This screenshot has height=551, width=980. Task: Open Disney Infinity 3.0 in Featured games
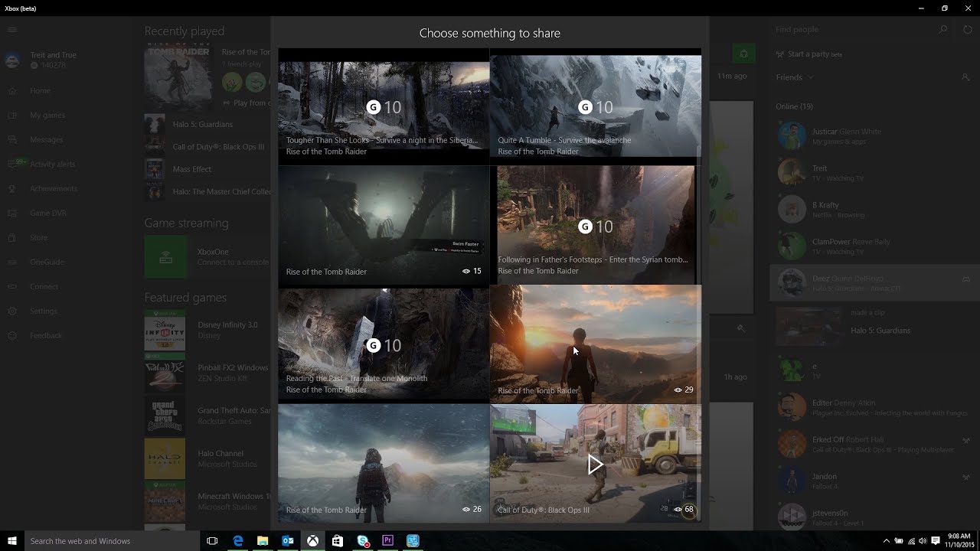207,330
